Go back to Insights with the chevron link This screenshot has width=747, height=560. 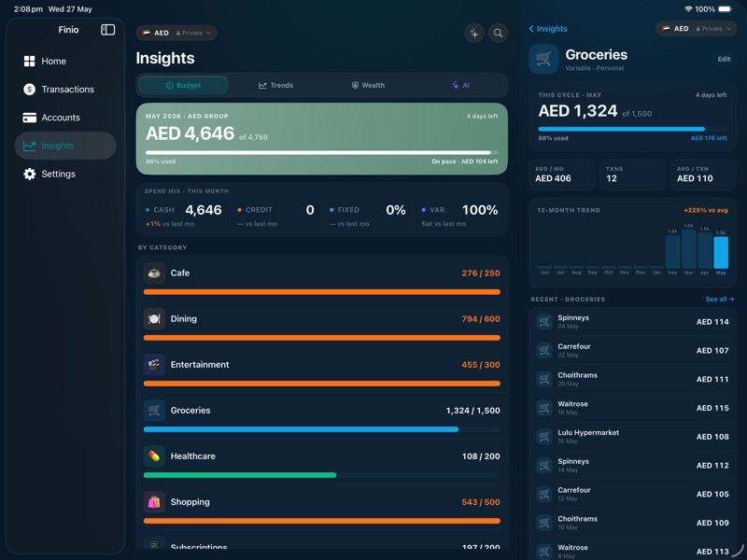pos(548,29)
